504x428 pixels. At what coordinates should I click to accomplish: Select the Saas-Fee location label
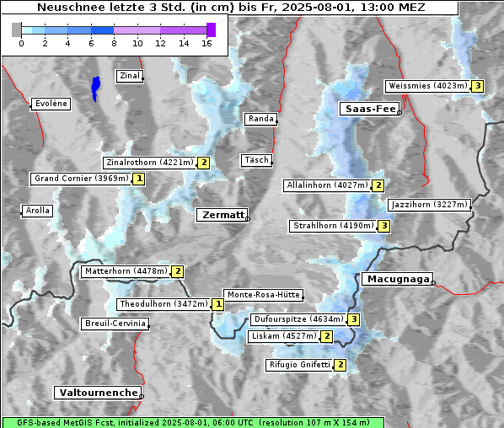(370, 109)
